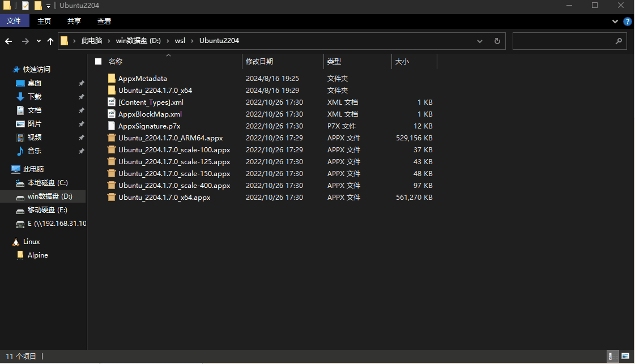635x364 pixels.
Task: Open the 主页 ribbon tab
Action: click(44, 21)
